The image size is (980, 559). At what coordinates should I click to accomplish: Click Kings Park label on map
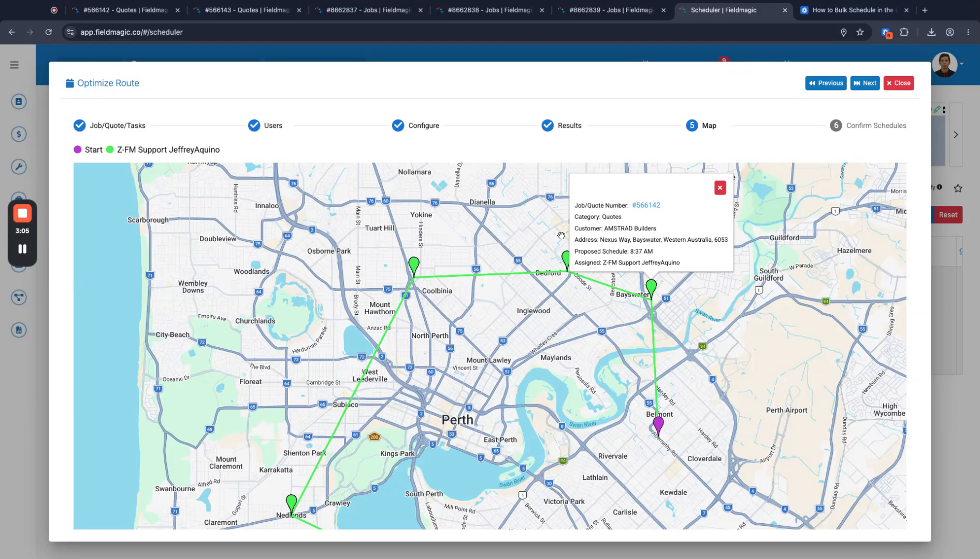point(397,453)
